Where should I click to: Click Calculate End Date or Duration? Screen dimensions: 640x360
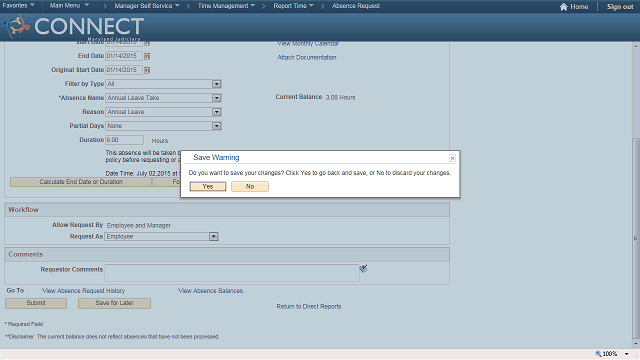coord(81,182)
